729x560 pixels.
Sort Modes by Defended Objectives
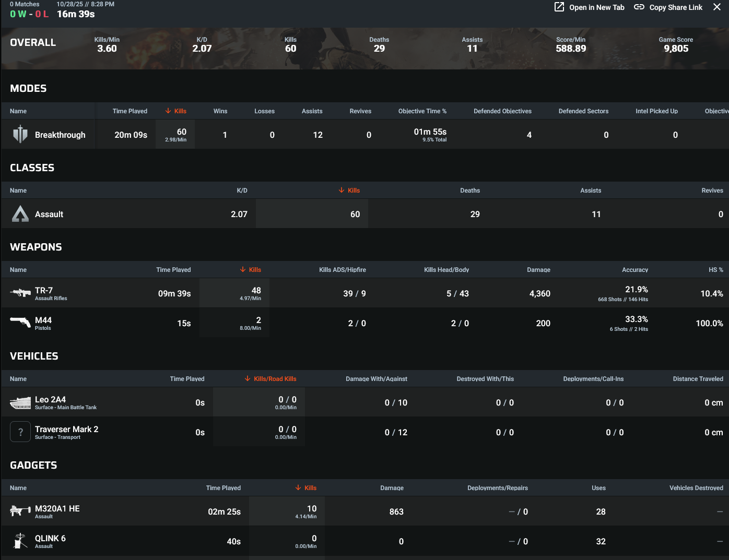point(503,111)
